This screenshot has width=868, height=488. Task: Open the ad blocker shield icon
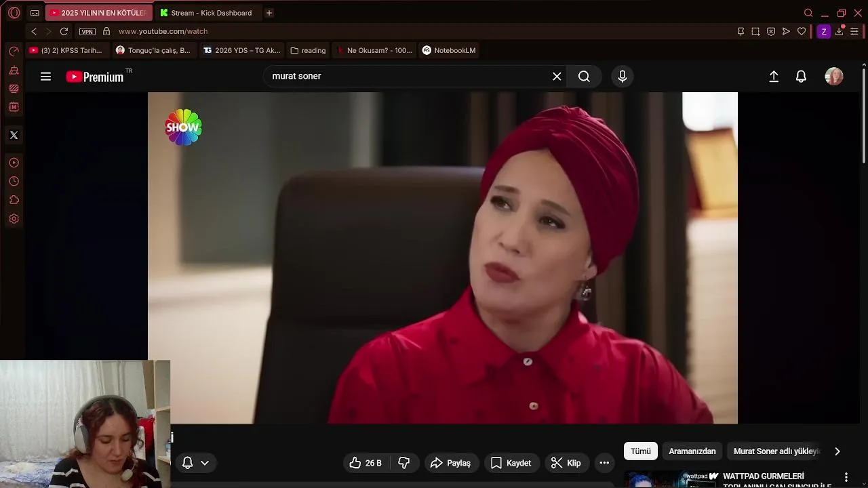click(771, 31)
